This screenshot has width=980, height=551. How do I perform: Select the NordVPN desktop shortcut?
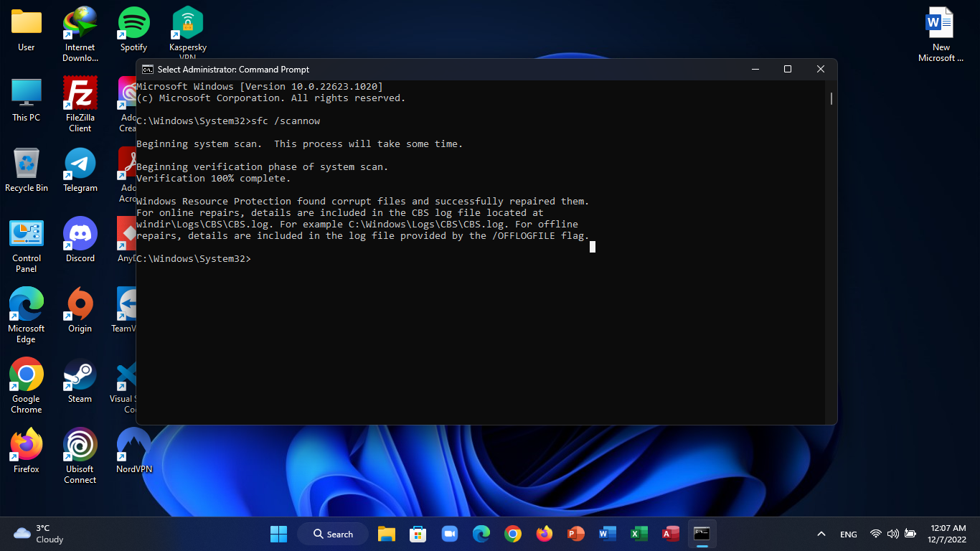[134, 451]
